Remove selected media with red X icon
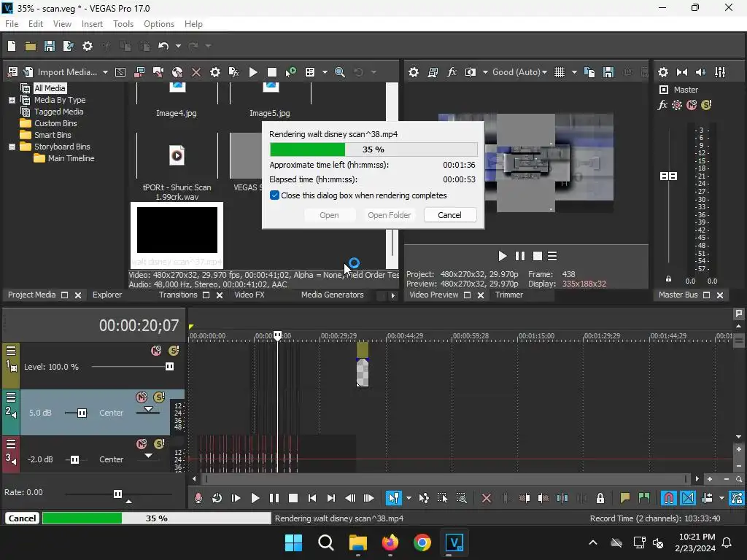This screenshot has width=747, height=560. 196,72
